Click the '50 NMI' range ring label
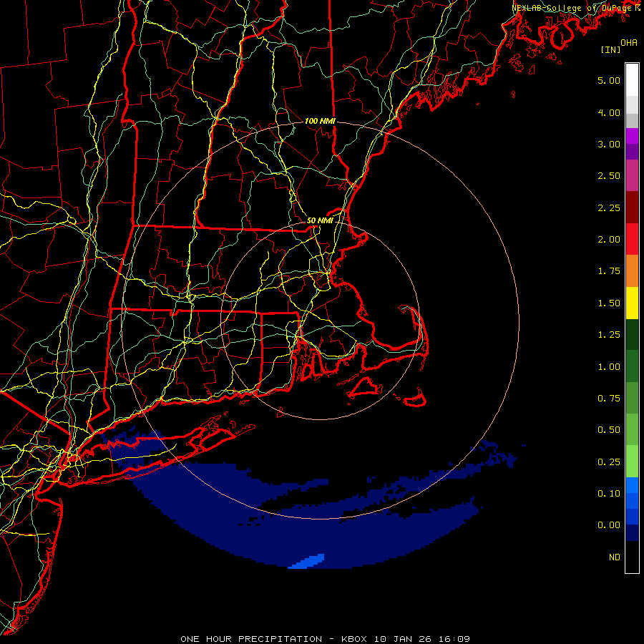The width and height of the screenshot is (644, 644). point(320,220)
